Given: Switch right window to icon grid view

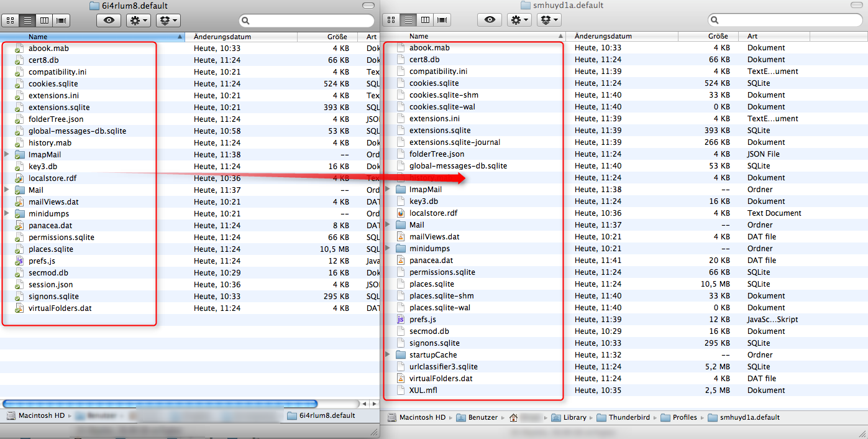Looking at the screenshot, I should [x=391, y=19].
